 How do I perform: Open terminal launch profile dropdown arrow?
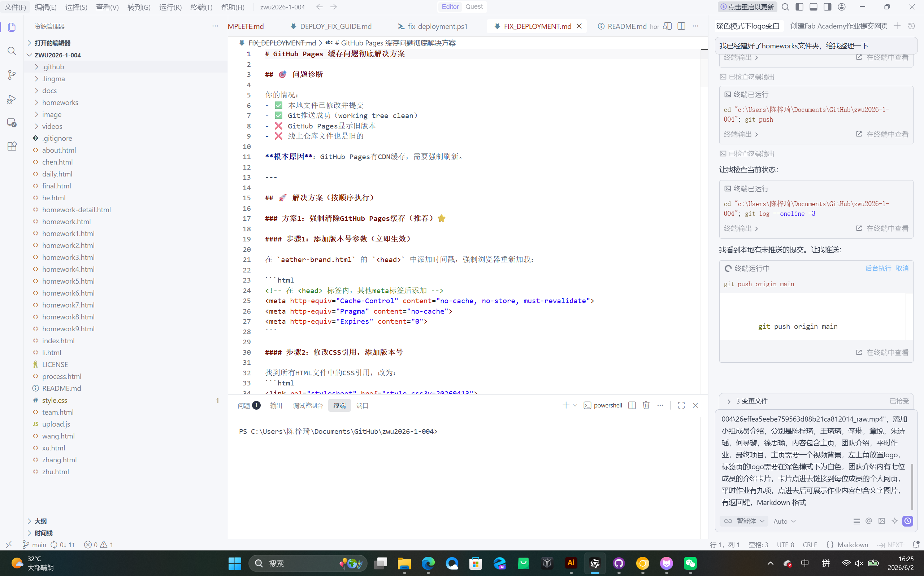(575, 405)
